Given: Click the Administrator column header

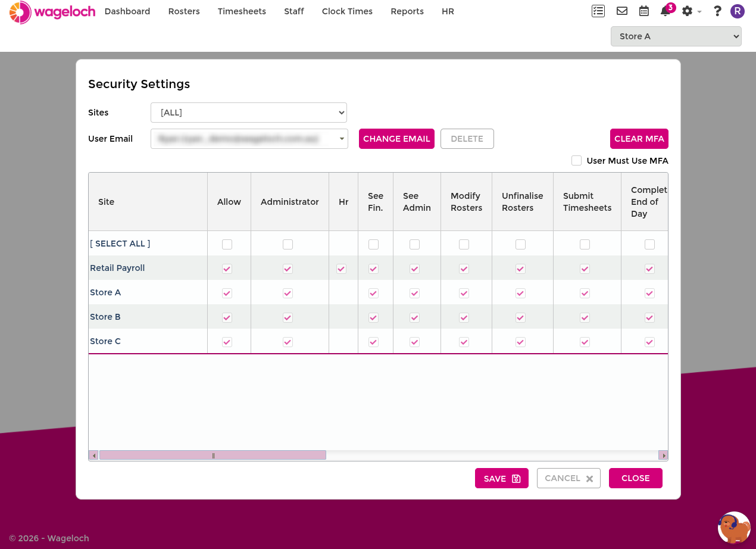Looking at the screenshot, I should (290, 202).
